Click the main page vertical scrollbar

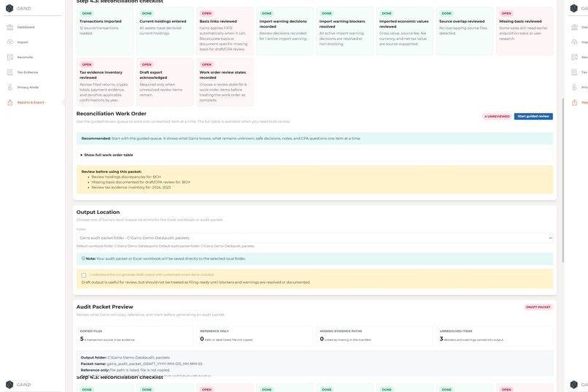[x=563, y=180]
